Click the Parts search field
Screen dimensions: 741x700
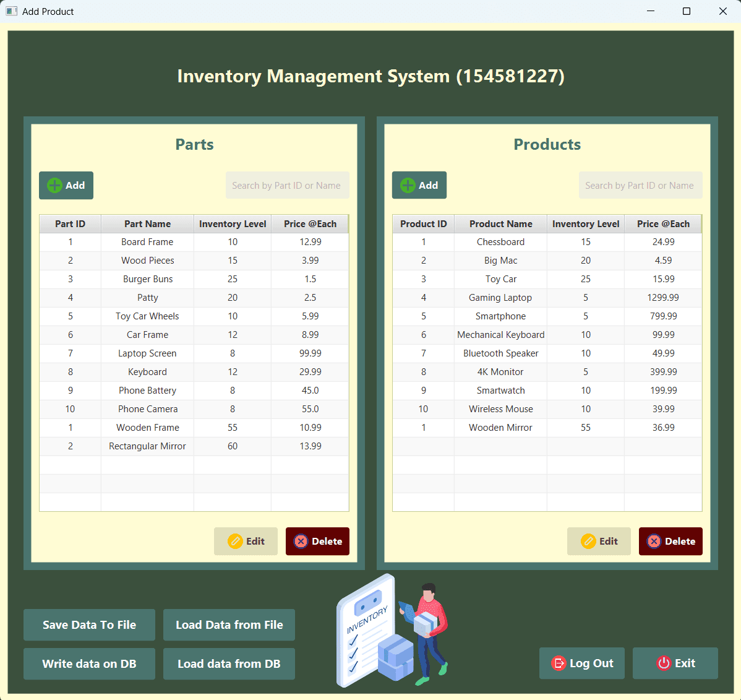pyautogui.click(x=287, y=184)
